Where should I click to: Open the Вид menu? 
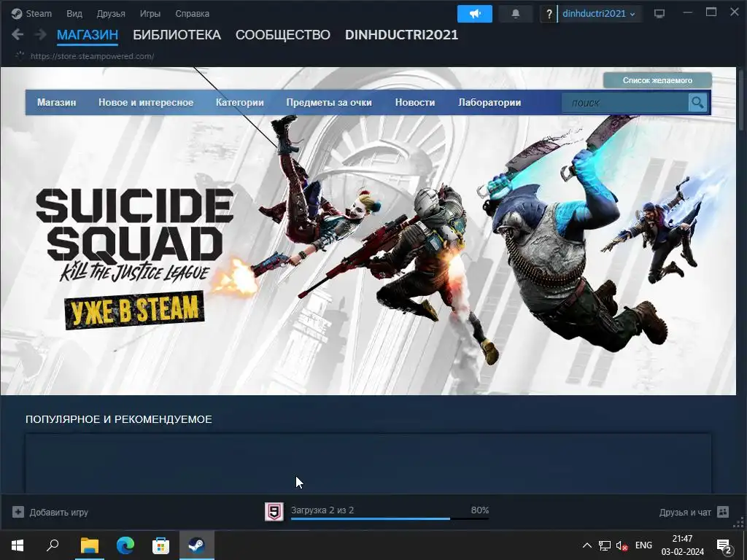(74, 13)
